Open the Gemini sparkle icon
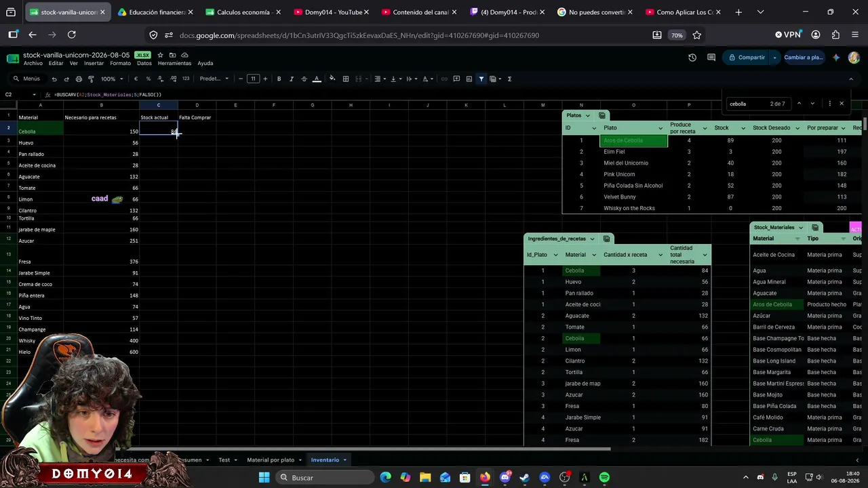This screenshot has height=488, width=868. tap(836, 58)
